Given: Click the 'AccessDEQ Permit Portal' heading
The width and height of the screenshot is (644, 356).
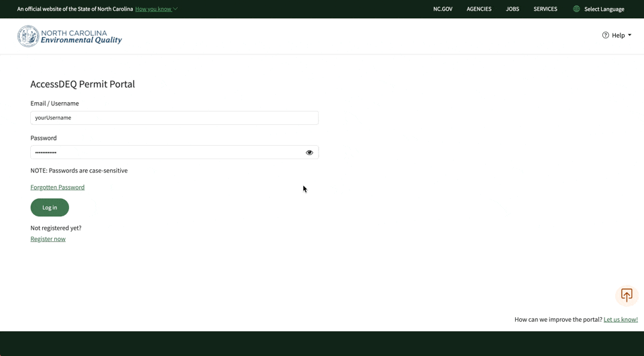Looking at the screenshot, I should coord(83,84).
